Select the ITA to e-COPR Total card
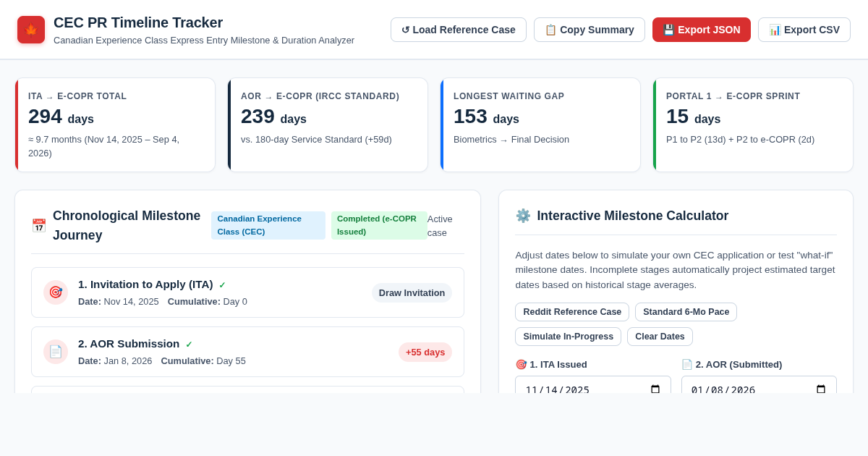This screenshot has width=868, height=456. (x=115, y=124)
